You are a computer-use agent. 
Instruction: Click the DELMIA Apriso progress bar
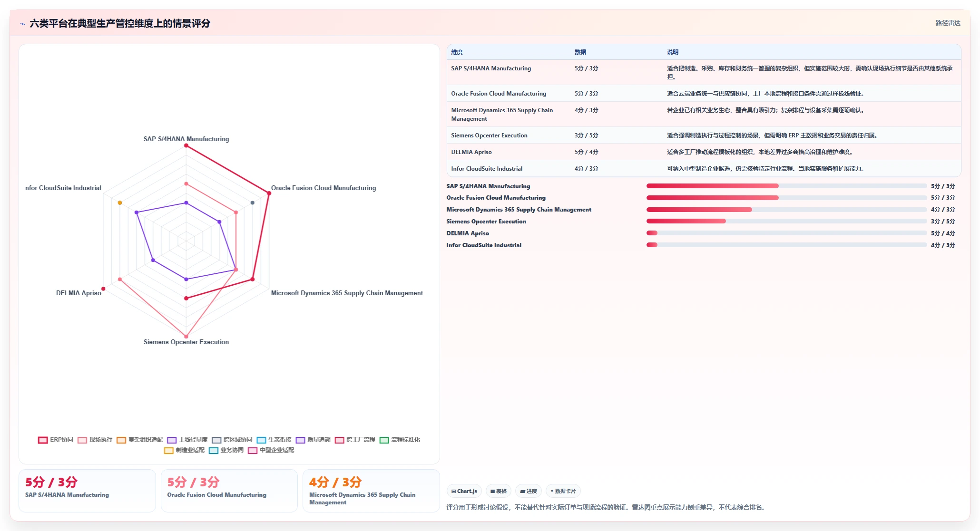point(786,233)
